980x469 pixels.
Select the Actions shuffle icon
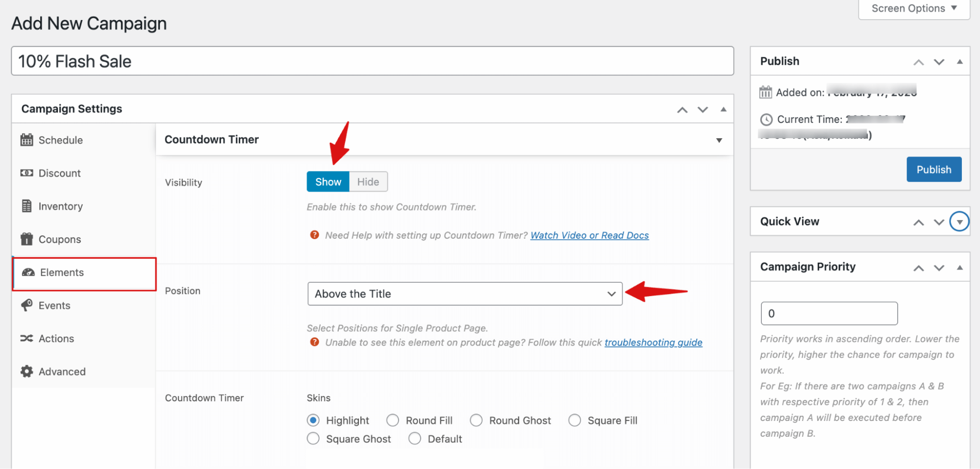pyautogui.click(x=27, y=338)
